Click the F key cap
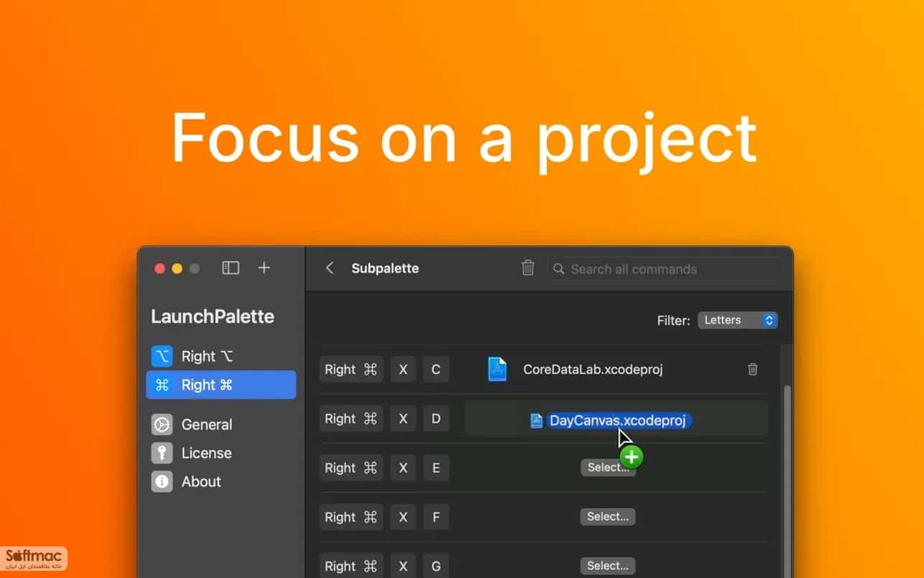Image resolution: width=924 pixels, height=578 pixels. [x=435, y=516]
